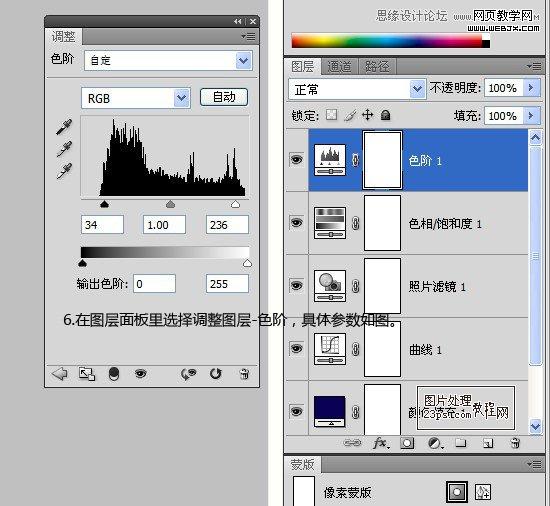
Task: Click the opacity field showing 100%
Action: coord(504,88)
